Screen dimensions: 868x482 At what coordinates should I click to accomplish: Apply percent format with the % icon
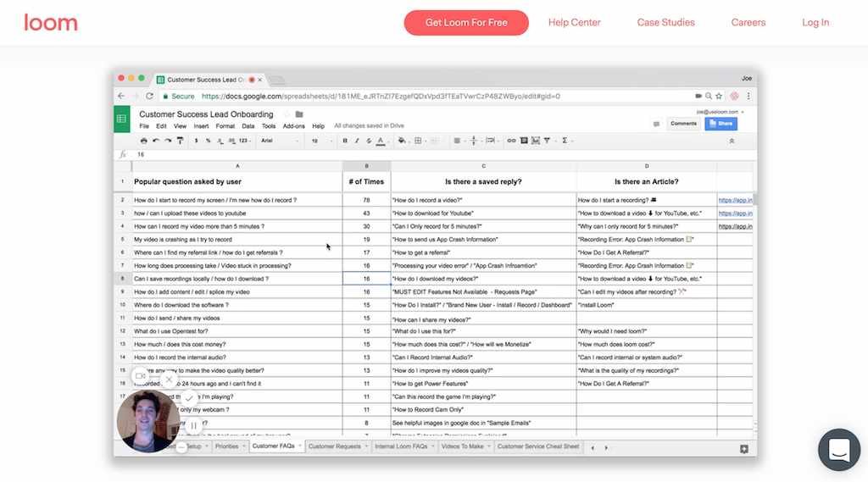209,141
